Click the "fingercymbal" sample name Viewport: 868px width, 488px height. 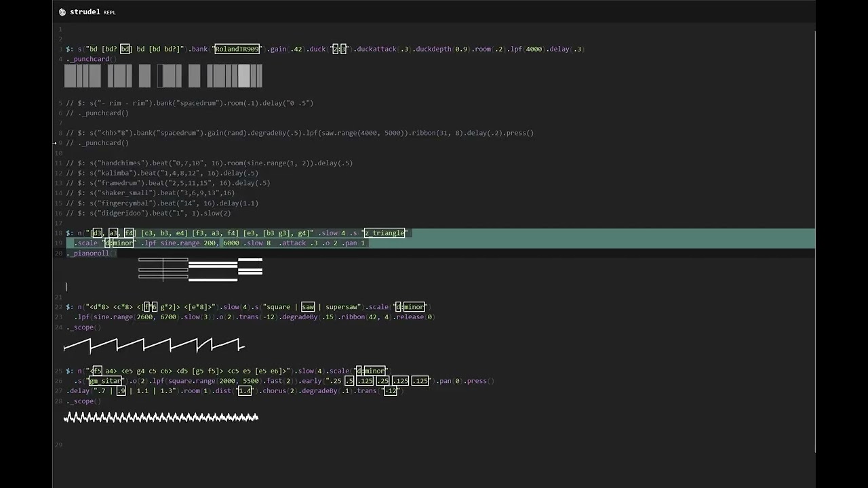click(125, 203)
